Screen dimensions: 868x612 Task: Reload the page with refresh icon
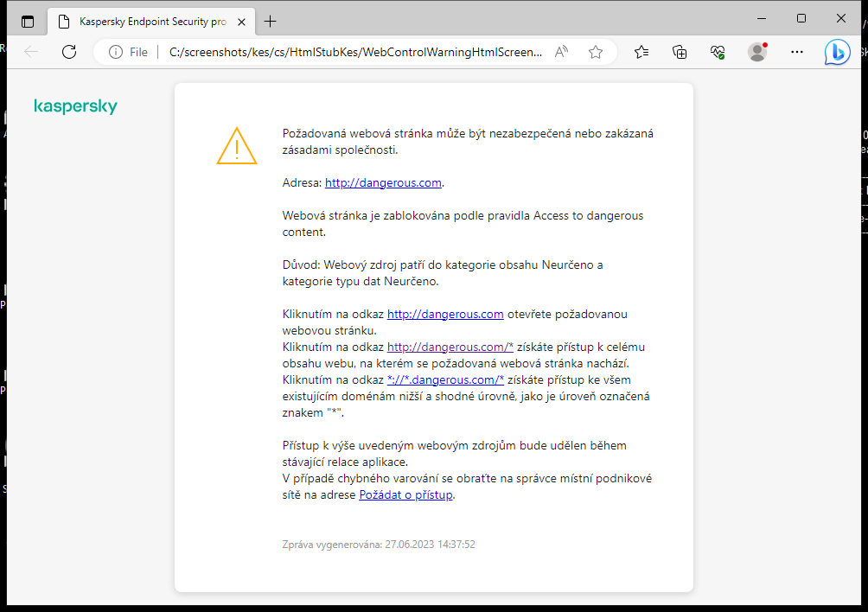[69, 52]
